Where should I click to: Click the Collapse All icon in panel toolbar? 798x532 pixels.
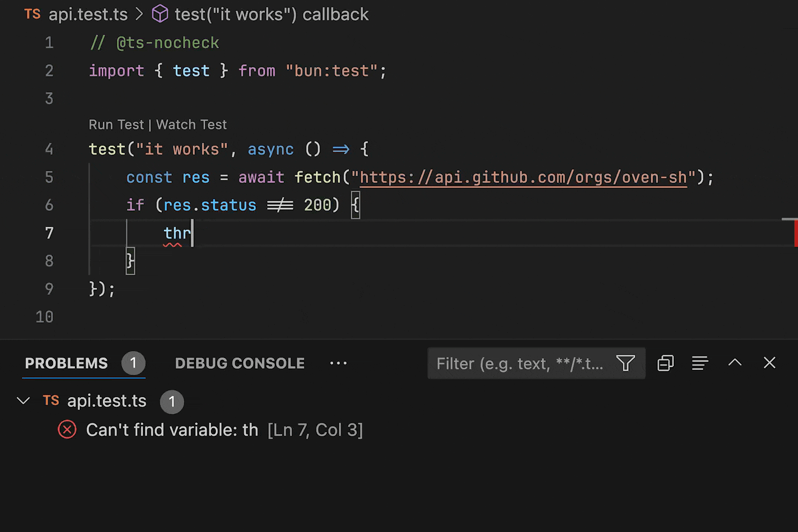point(665,363)
